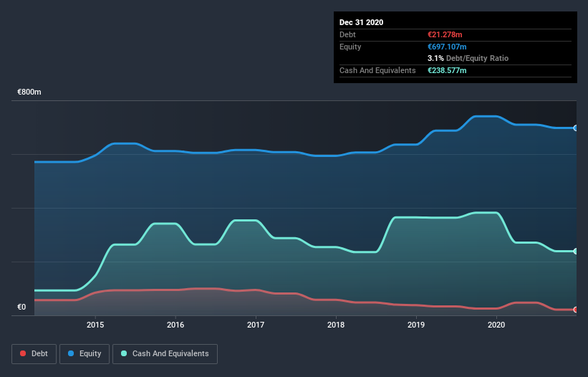Click the 2019 x-axis label
This screenshot has width=588, height=377.
[416, 325]
